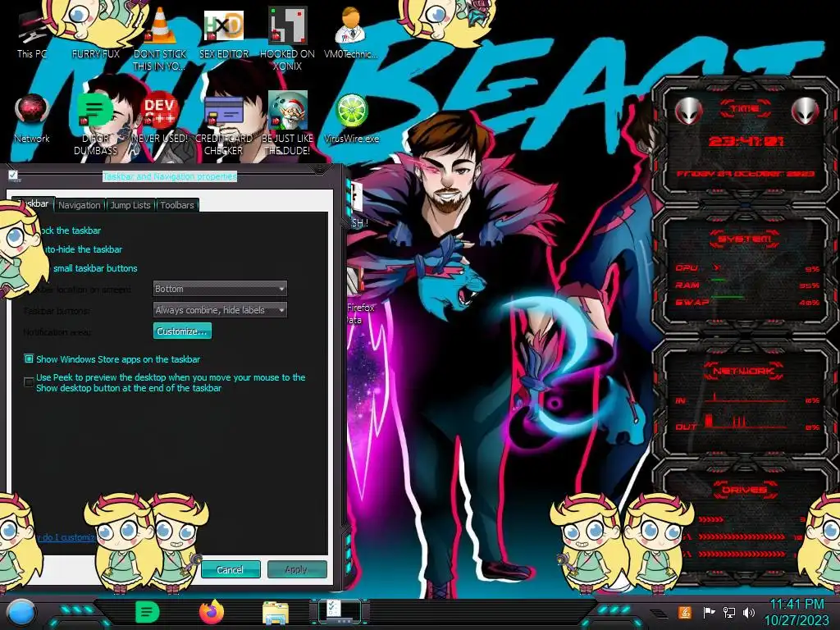The image size is (840, 630).
Task: Open the green chat app on taskbar
Action: click(147, 612)
